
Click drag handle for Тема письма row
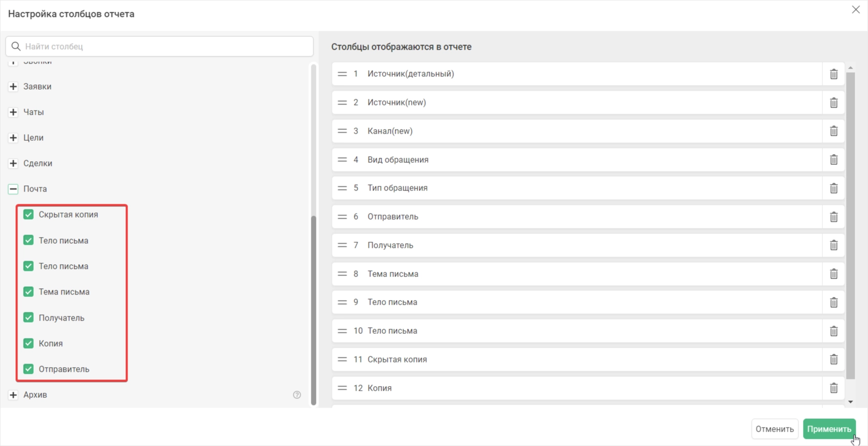pyautogui.click(x=342, y=274)
